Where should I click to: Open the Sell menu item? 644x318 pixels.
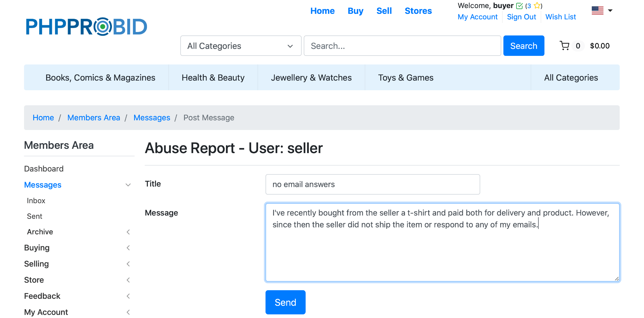[384, 11]
